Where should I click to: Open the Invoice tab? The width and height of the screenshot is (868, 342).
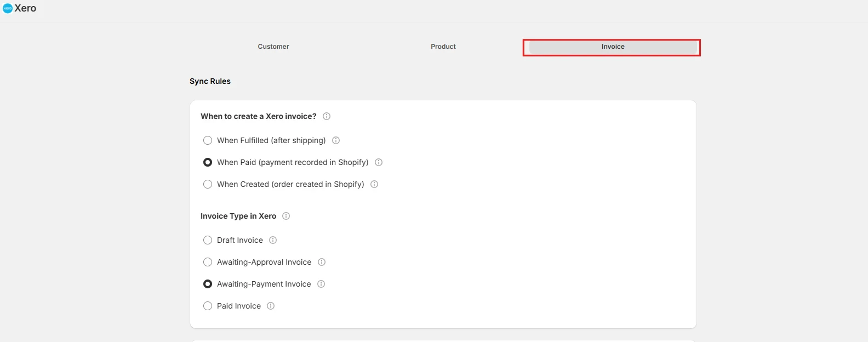(x=613, y=47)
